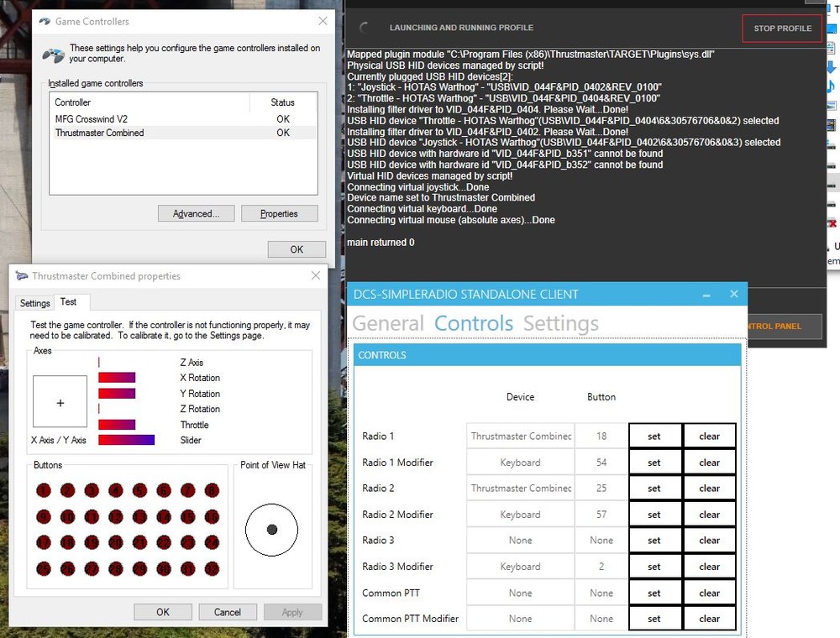Click the CONTROLS section header in SimpleRadio
This screenshot has height=638, width=840.
(x=547, y=355)
